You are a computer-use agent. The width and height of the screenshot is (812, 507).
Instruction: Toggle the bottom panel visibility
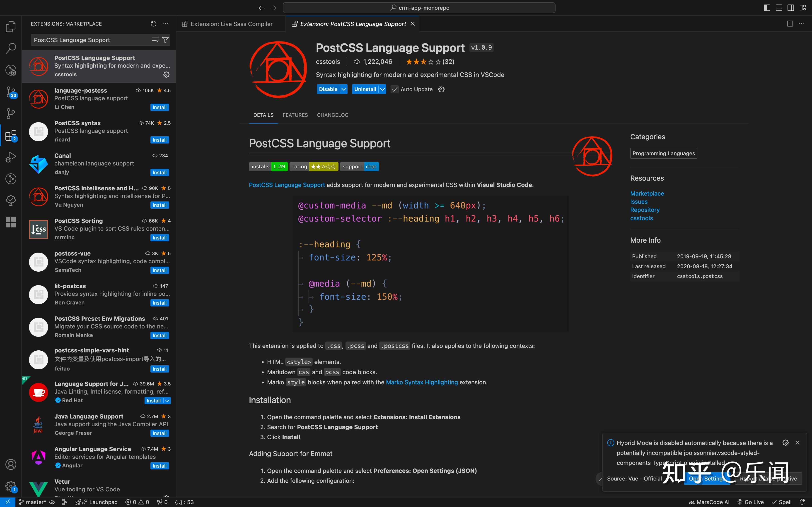[x=779, y=7]
